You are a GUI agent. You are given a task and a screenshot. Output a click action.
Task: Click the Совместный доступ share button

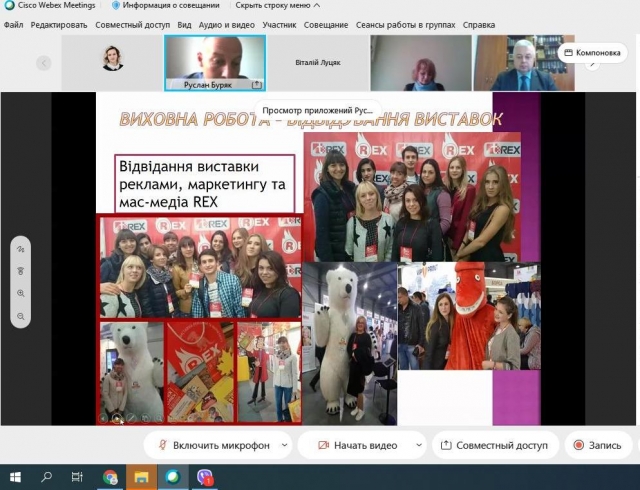[494, 445]
